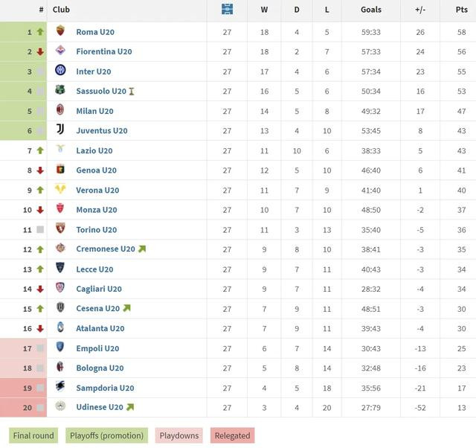Viewport: 476px width, 448px height.
Task: Click the Sampdoria U20 club crest
Action: 60,386
